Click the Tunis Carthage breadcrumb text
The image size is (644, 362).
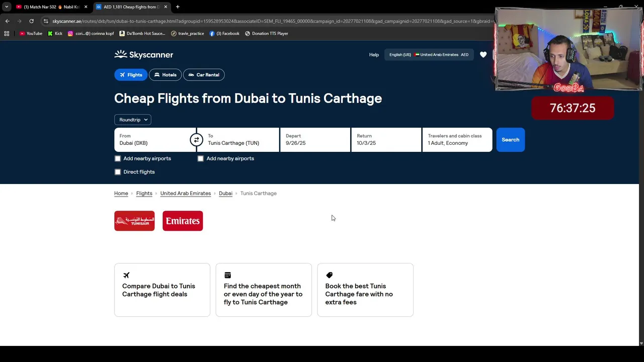tap(259, 194)
